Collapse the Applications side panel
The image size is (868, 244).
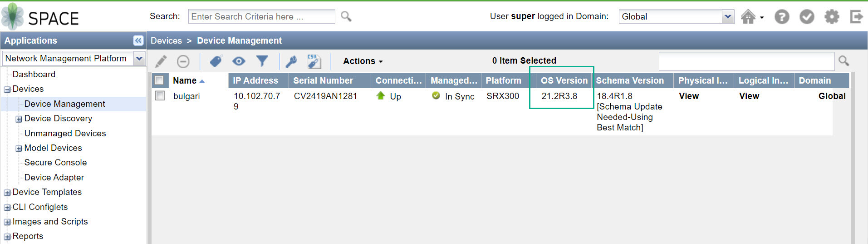point(138,40)
